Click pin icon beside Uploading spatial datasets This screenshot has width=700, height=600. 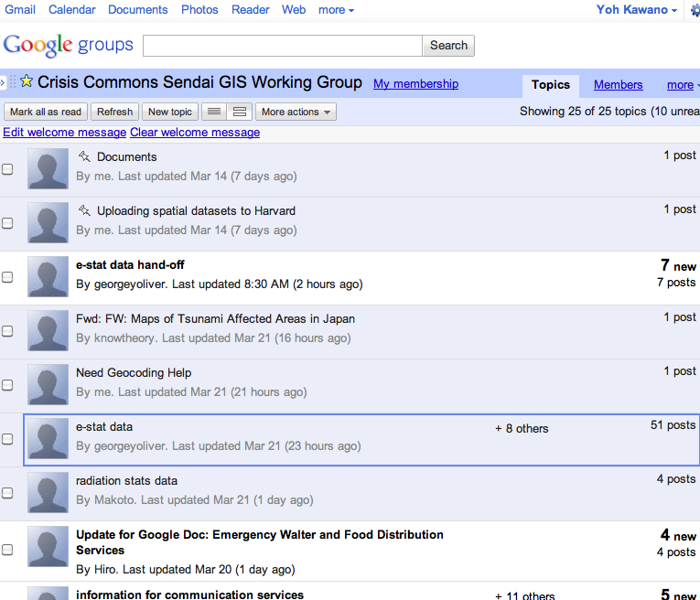[x=84, y=210]
